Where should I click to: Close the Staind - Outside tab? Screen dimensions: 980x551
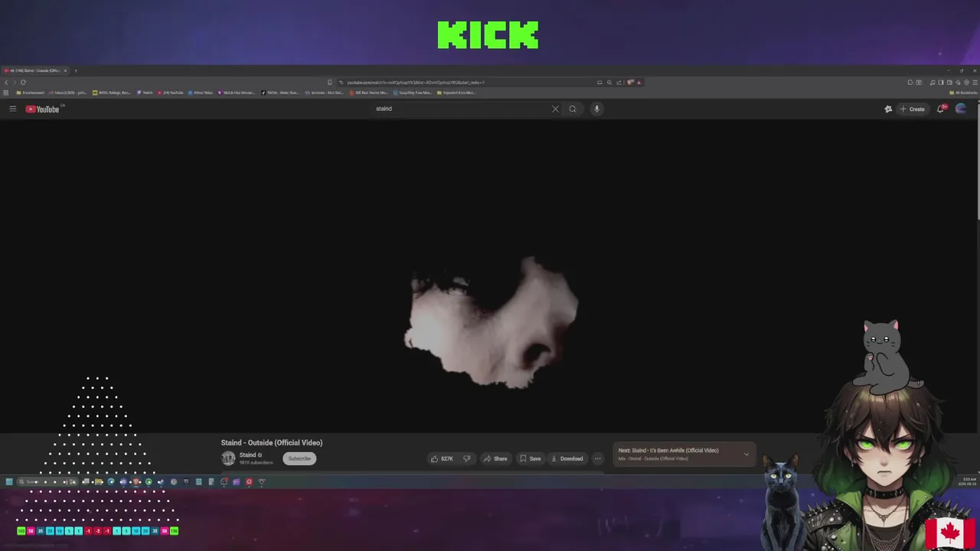tap(65, 70)
